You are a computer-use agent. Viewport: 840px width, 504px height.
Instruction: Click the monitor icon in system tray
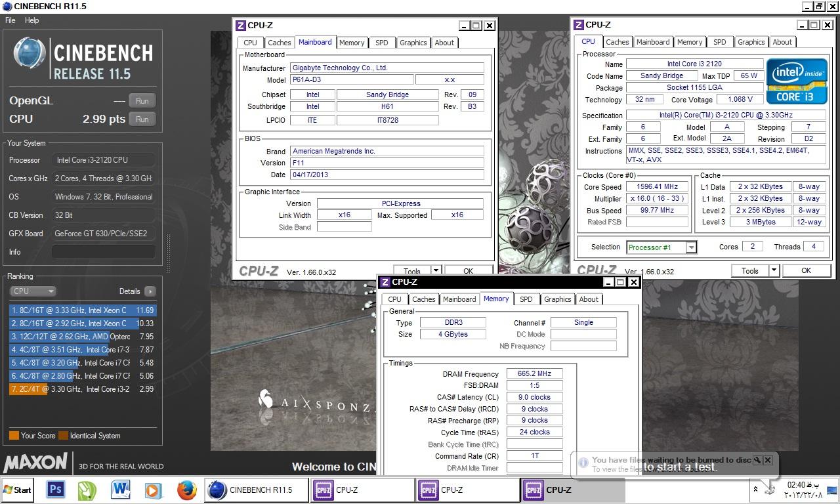[831, 490]
